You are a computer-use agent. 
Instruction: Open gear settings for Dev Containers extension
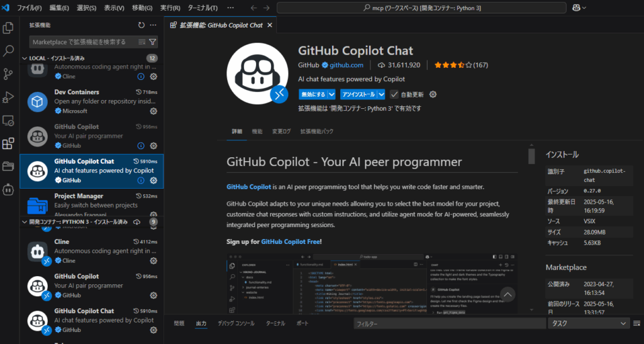[153, 111]
